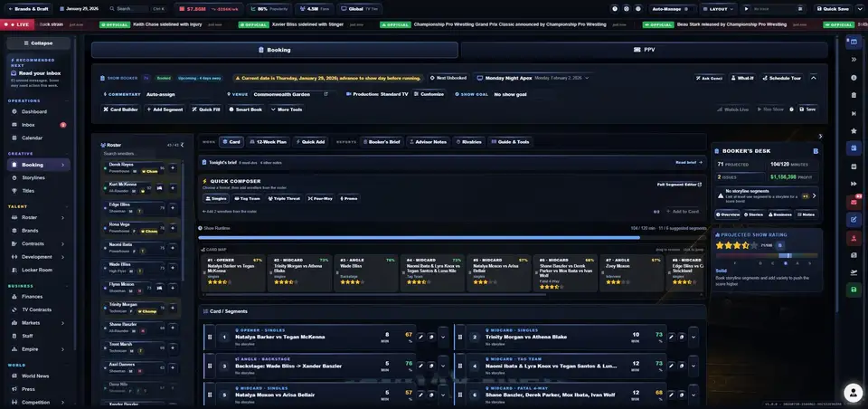Switch to the top Booking tab
This screenshot has width=868, height=409.
click(x=275, y=50)
